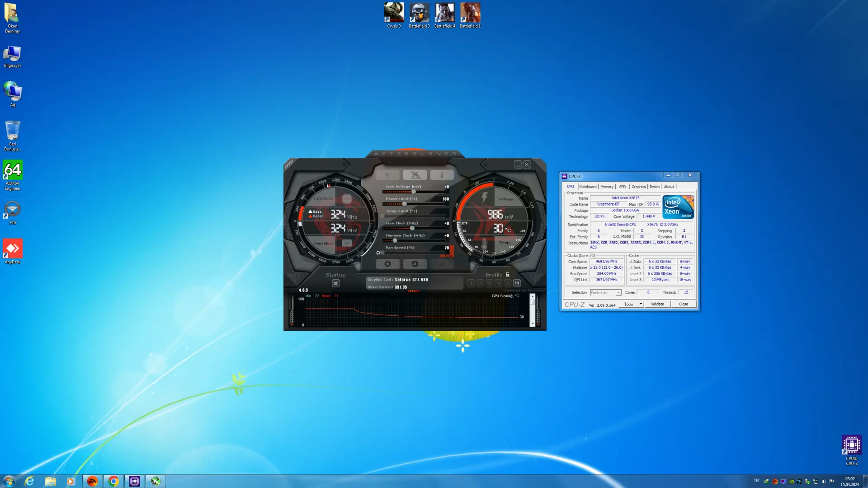Screen dimensions: 868x488
Task: Toggle Apply at Windows Startup button
Action: click(335, 283)
